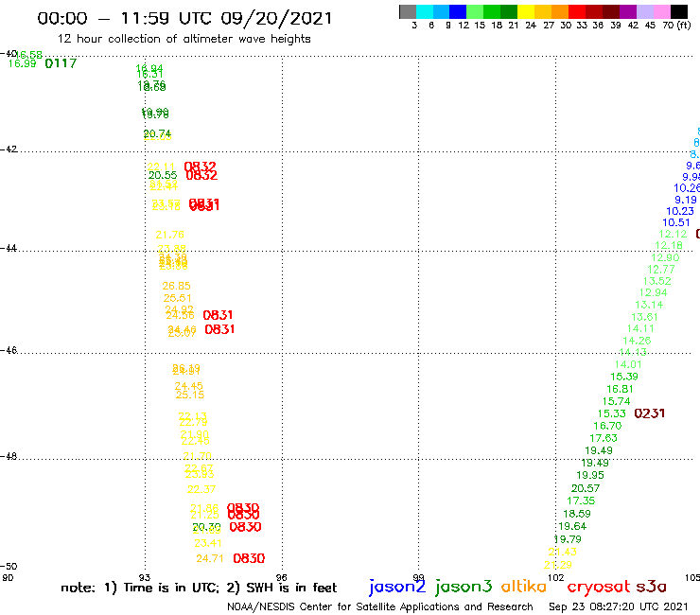
Task: Click the wave height value 22.37
Action: pyautogui.click(x=201, y=489)
